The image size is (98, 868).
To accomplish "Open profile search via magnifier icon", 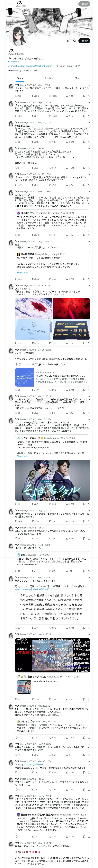I will (x=74, y=41).
